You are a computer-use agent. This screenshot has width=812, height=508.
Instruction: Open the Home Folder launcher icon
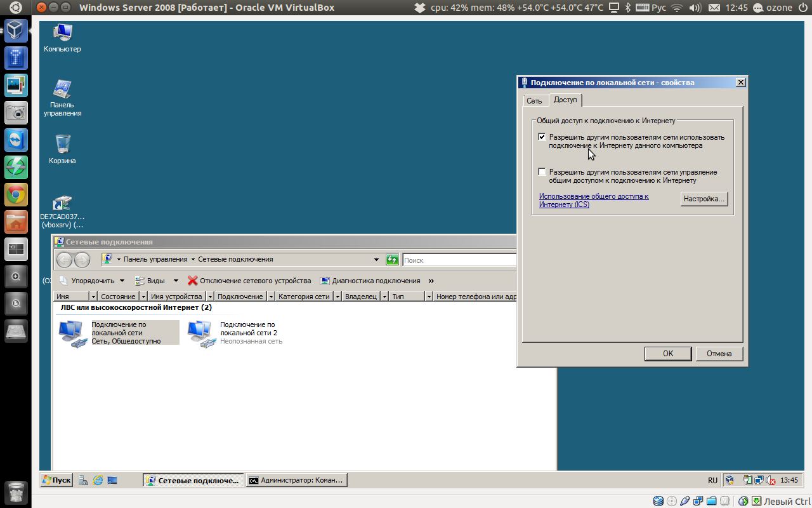[16, 222]
